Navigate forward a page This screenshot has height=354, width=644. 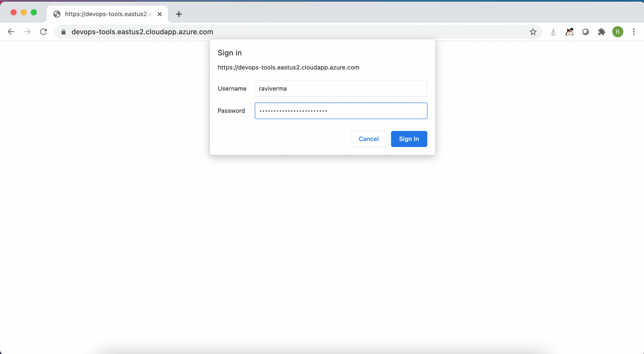point(27,31)
